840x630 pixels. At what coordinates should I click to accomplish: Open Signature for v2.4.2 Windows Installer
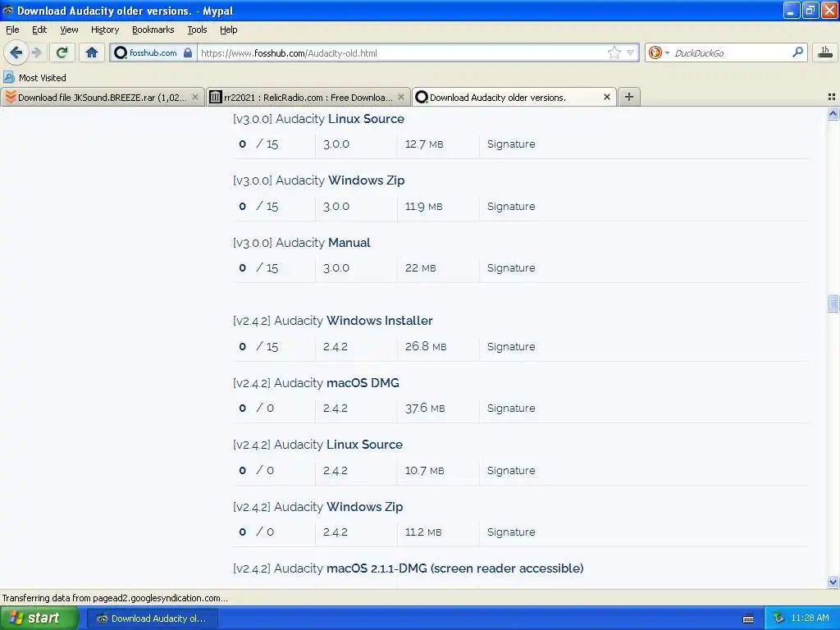[511, 347]
